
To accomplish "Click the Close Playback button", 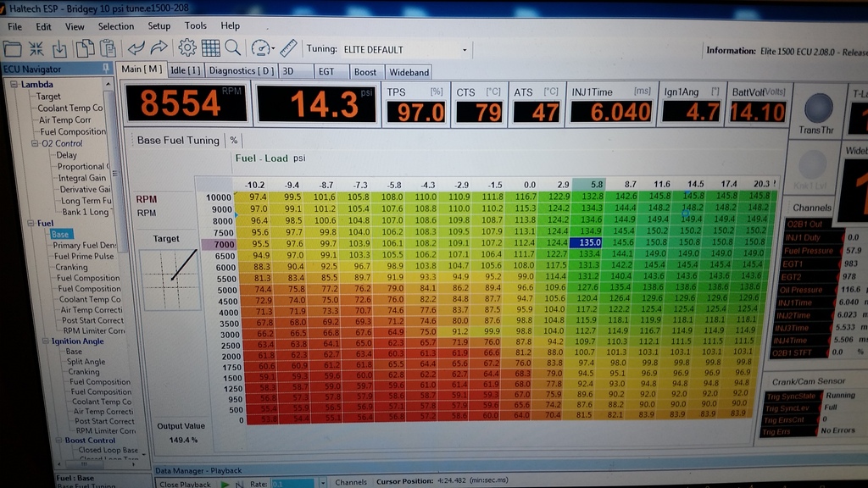I will pos(185,484).
